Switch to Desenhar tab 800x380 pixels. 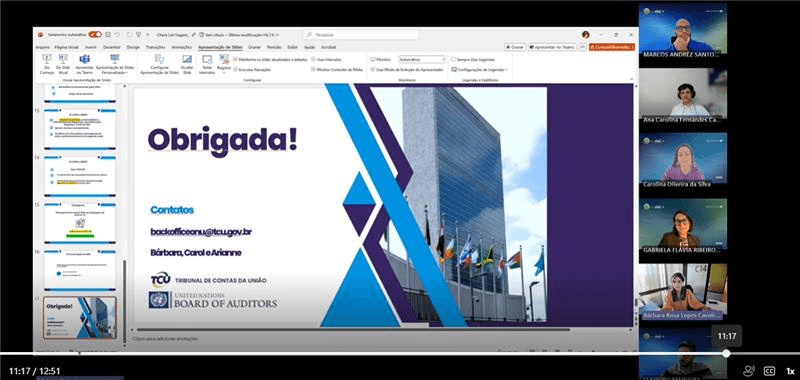[x=112, y=47]
